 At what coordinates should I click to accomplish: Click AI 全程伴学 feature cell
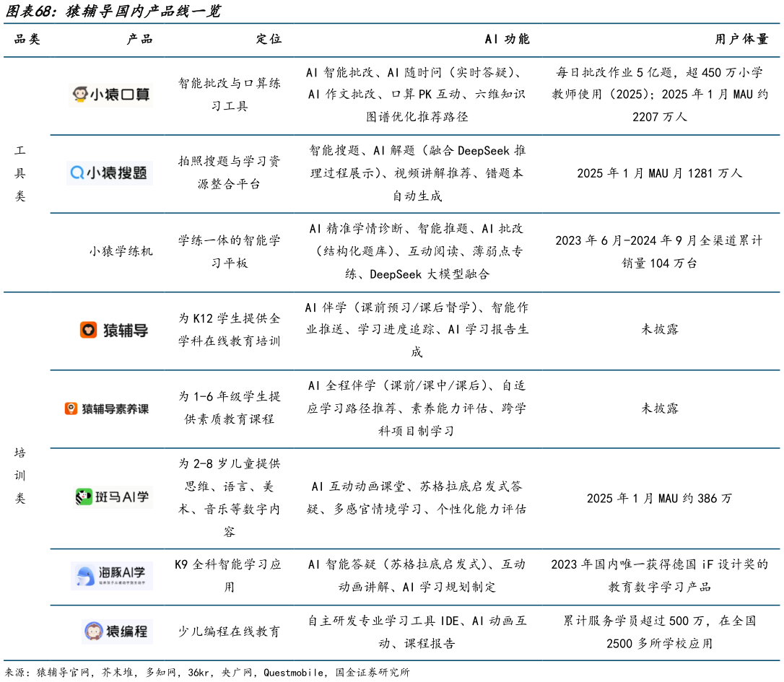417,408
